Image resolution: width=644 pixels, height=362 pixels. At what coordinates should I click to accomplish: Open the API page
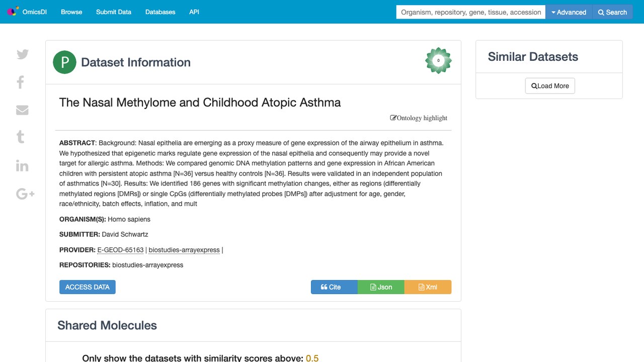[194, 12]
